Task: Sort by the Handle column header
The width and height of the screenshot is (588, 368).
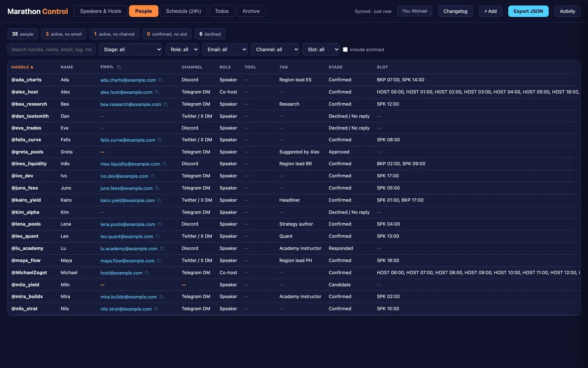Action: (22, 67)
